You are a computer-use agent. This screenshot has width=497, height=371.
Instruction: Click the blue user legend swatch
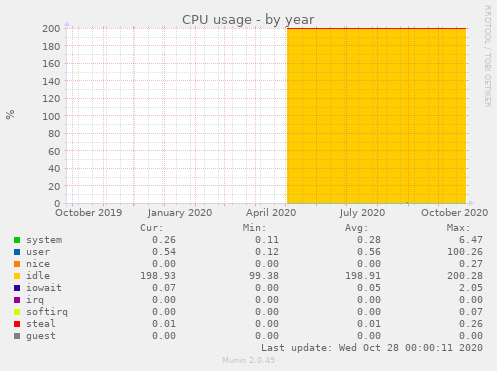click(x=17, y=252)
